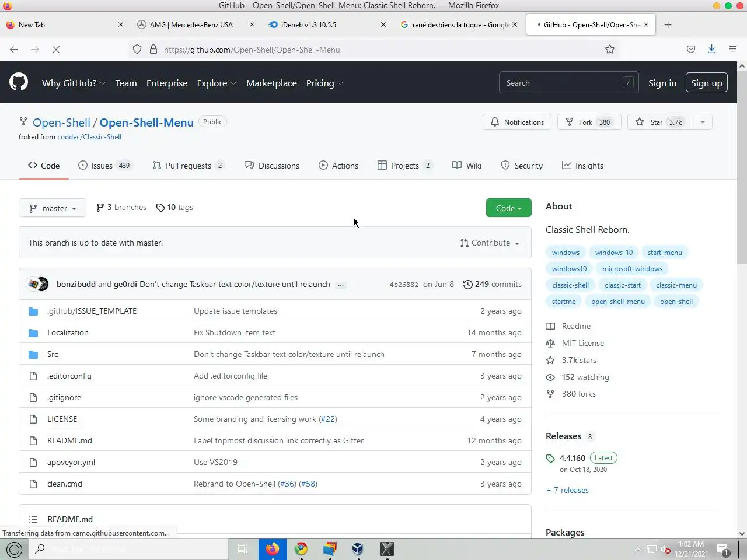Viewport: 747px width, 560px height.
Task: Open the Firefox hamburger menu
Action: (x=733, y=50)
